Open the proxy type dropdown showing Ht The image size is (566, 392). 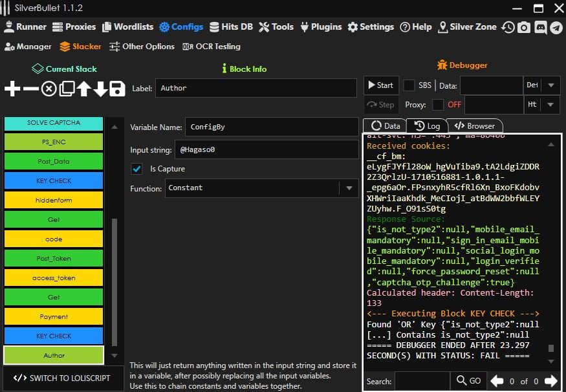coord(550,105)
